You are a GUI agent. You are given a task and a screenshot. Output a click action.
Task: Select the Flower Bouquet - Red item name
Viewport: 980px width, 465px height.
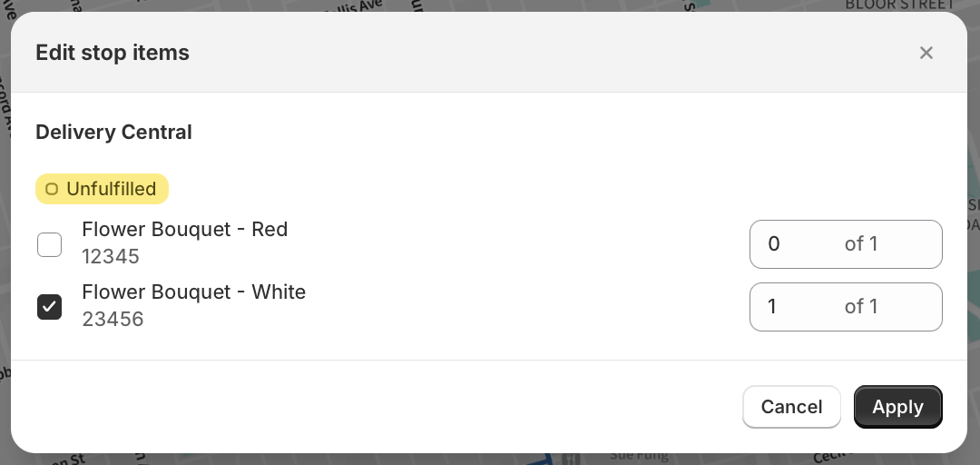184,230
